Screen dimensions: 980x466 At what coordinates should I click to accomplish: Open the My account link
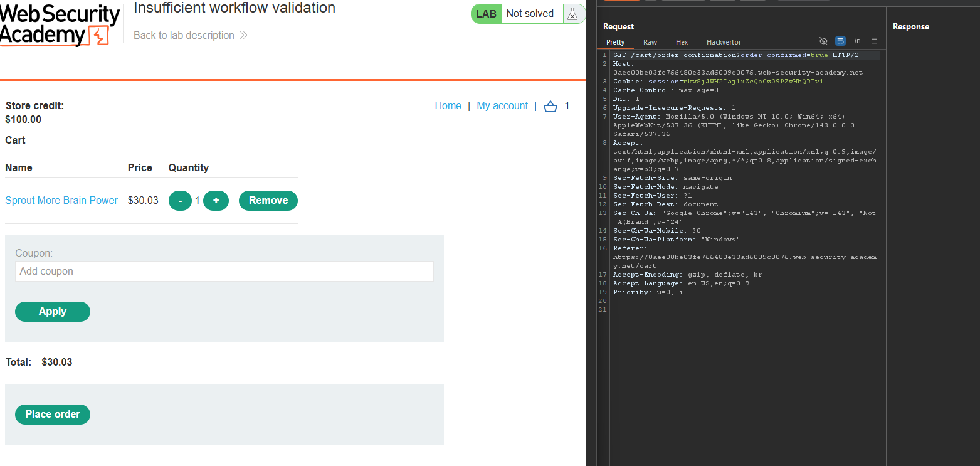[x=502, y=106]
